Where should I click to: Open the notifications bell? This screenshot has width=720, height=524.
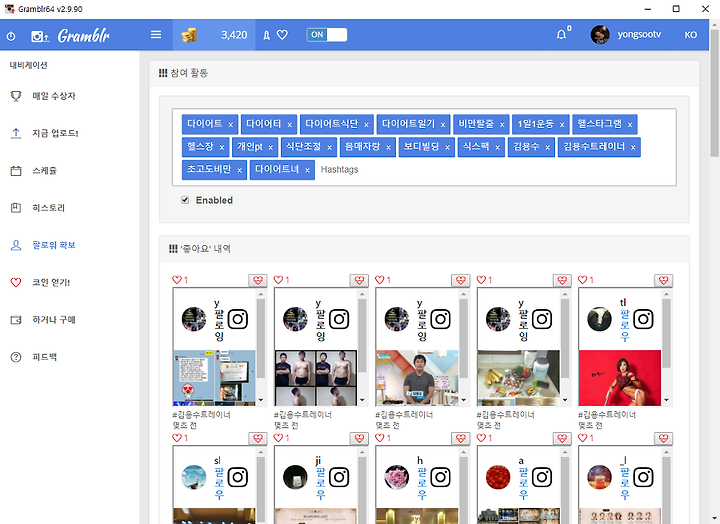point(561,35)
